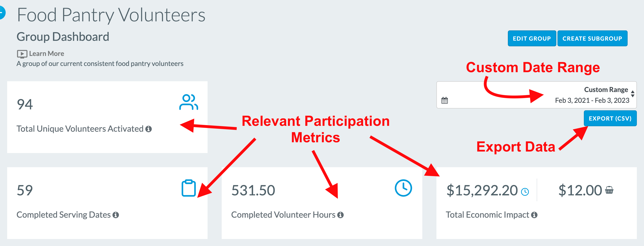Click info icon beside Total Economic Impact
Image resolution: width=644 pixels, height=246 pixels.
(534, 215)
